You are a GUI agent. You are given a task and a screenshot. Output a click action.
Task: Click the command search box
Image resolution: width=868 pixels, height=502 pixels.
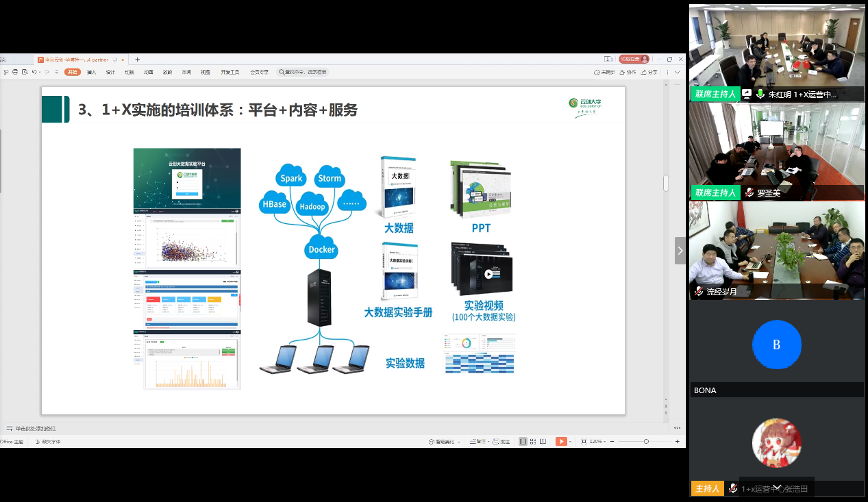coord(302,72)
